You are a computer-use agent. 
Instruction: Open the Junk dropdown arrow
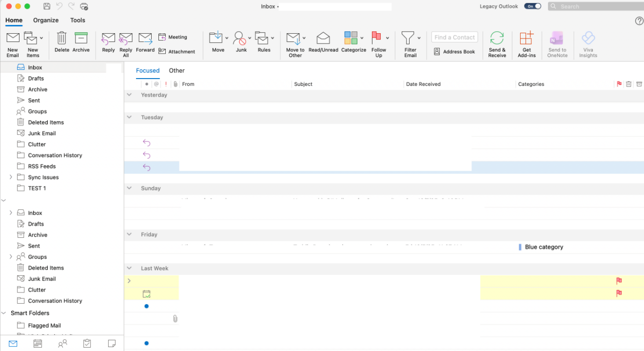click(250, 38)
